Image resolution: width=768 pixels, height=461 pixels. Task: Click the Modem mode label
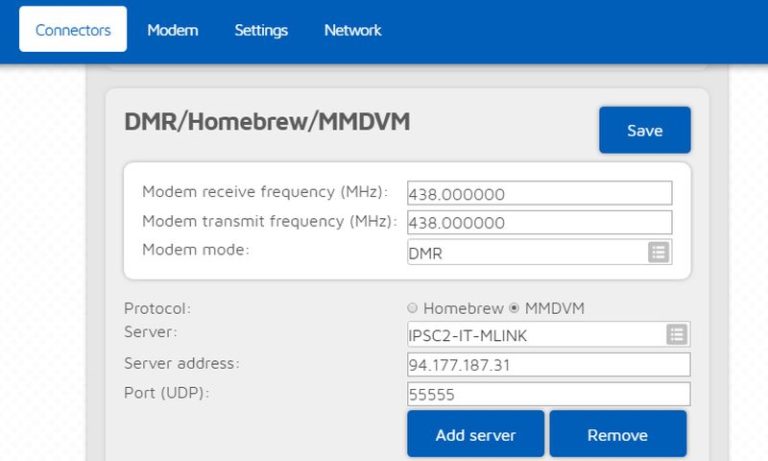[x=195, y=250]
